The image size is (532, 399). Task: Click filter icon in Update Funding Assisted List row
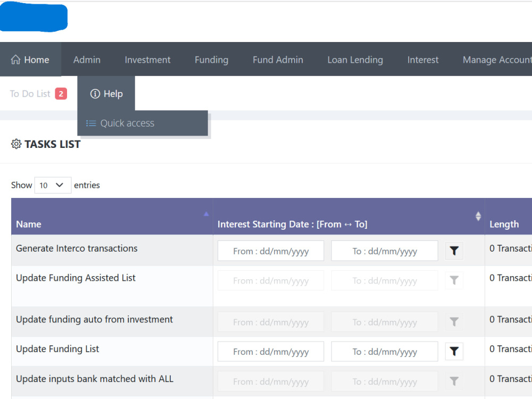(x=454, y=280)
